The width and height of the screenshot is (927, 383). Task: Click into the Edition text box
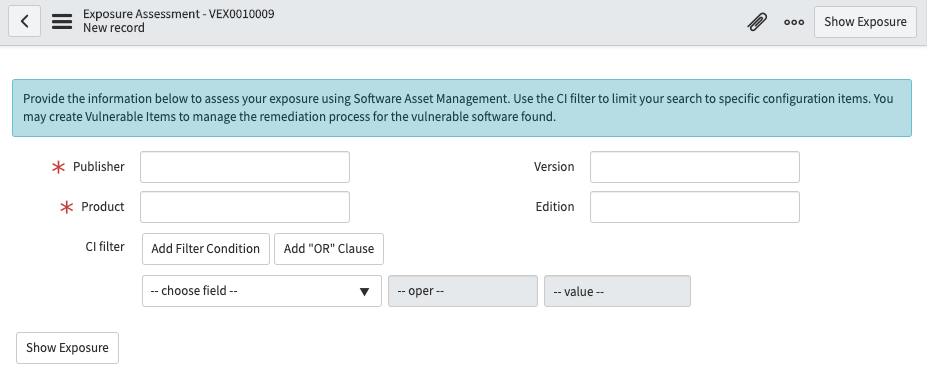[695, 207]
